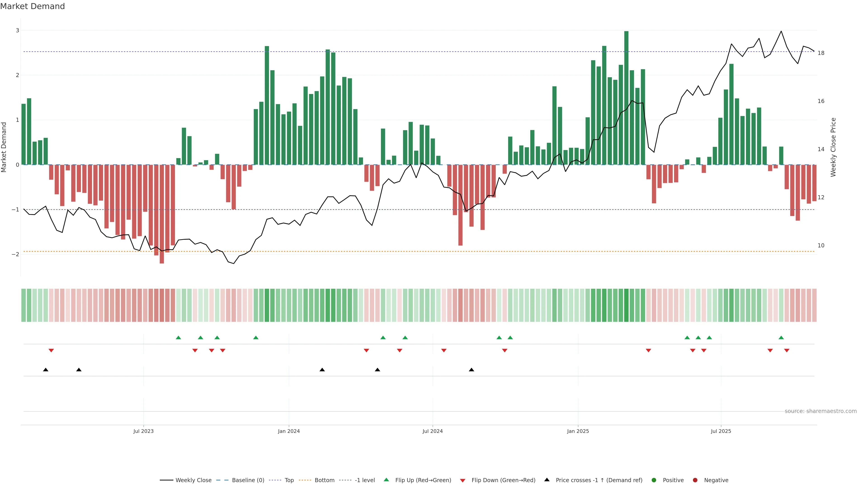Image resolution: width=868 pixels, height=488 pixels.
Task: Click the first black price-cross marker
Action: click(46, 370)
